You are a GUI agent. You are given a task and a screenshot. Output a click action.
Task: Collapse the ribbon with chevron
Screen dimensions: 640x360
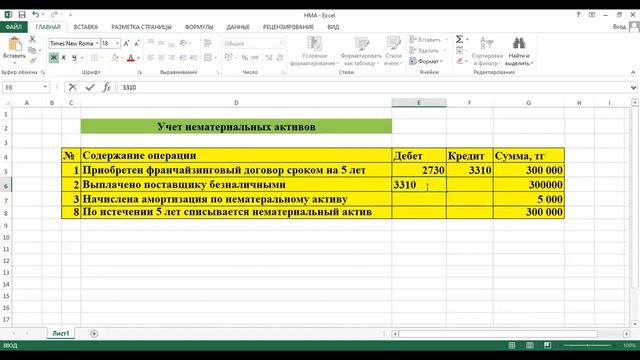(633, 72)
